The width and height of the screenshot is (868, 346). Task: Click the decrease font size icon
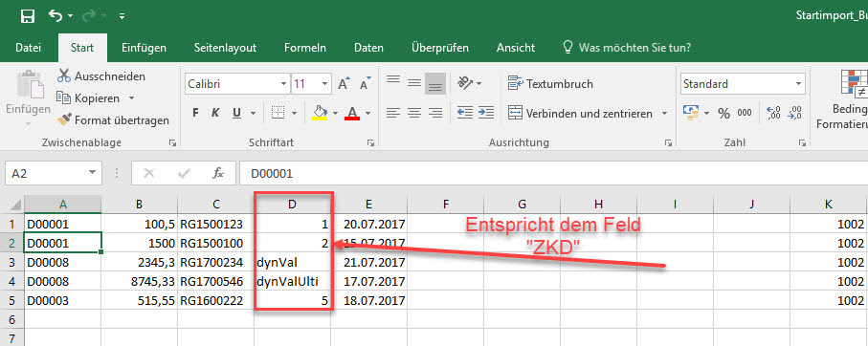click(365, 84)
